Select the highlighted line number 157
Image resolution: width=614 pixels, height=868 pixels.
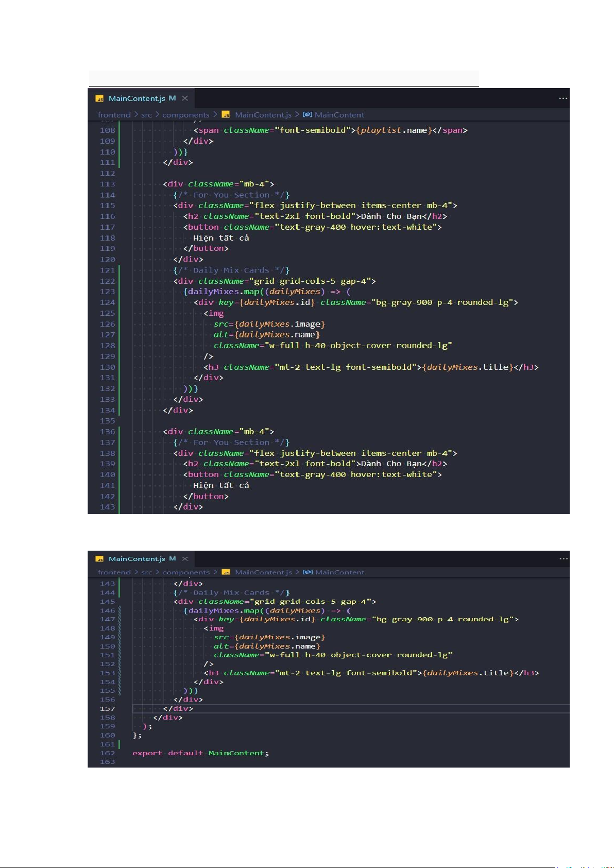(x=108, y=709)
